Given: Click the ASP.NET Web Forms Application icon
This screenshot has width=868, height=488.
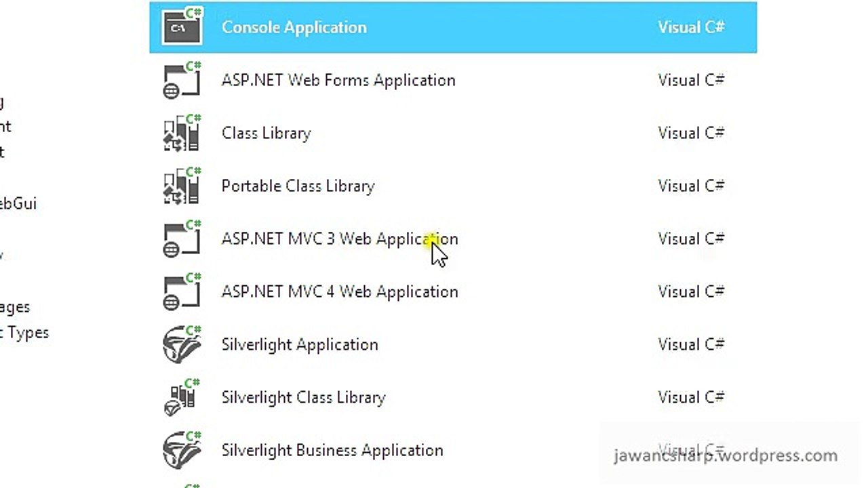Looking at the screenshot, I should pyautogui.click(x=182, y=80).
